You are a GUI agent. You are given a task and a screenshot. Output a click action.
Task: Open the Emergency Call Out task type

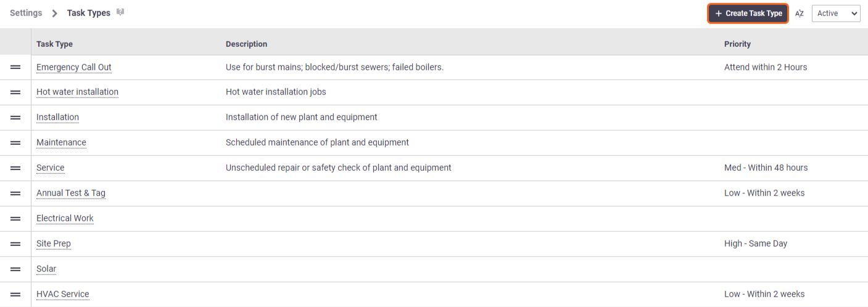pos(74,67)
